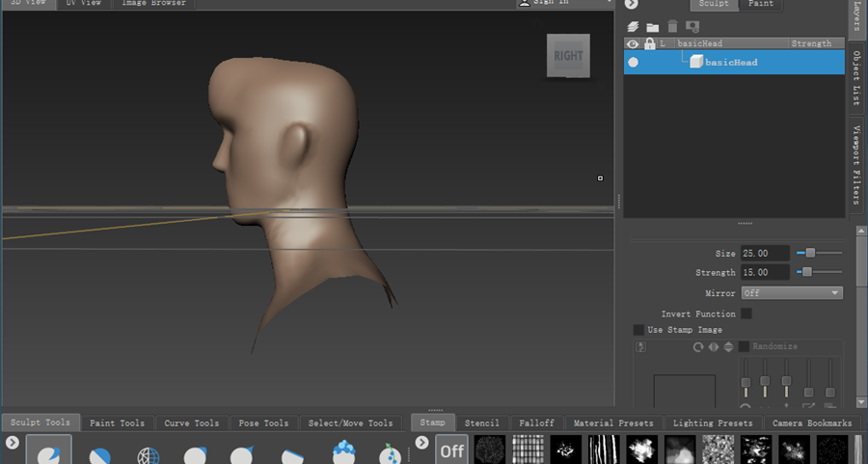Click the delete layer trash icon
The image size is (868, 464).
click(x=672, y=26)
